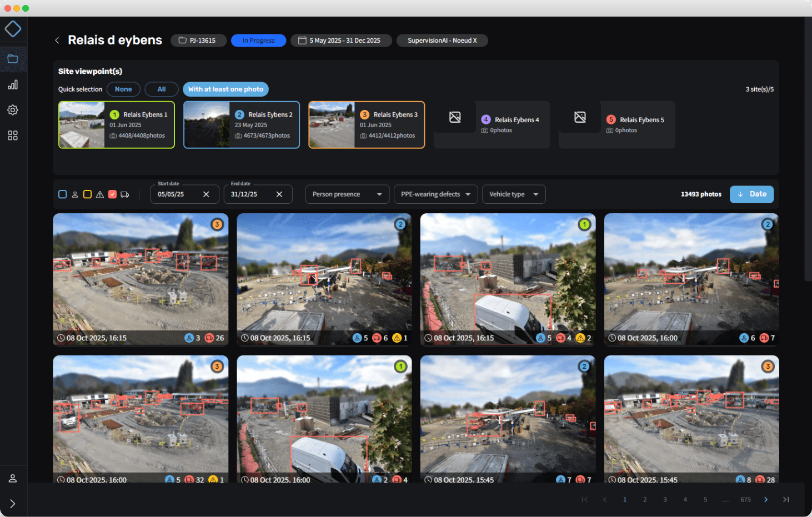812x517 pixels.
Task: Expand the PPE-wearing defects dropdown
Action: (x=435, y=194)
